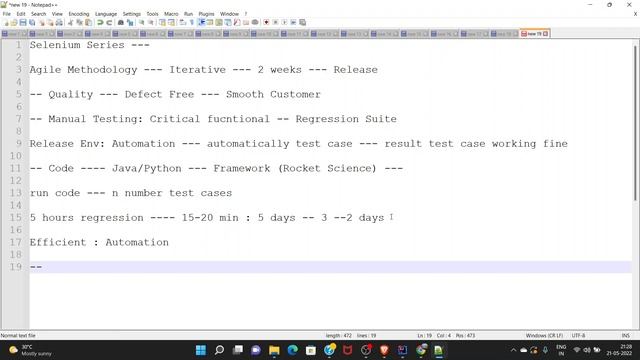Image resolution: width=640 pixels, height=360 pixels.
Task: Open the ENG IN language switcher
Action: tap(561, 350)
